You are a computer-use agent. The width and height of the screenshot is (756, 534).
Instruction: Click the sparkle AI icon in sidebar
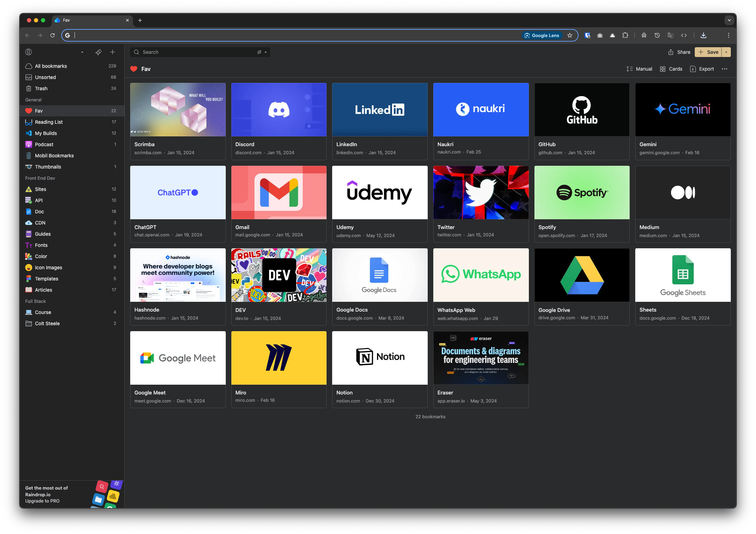99,52
